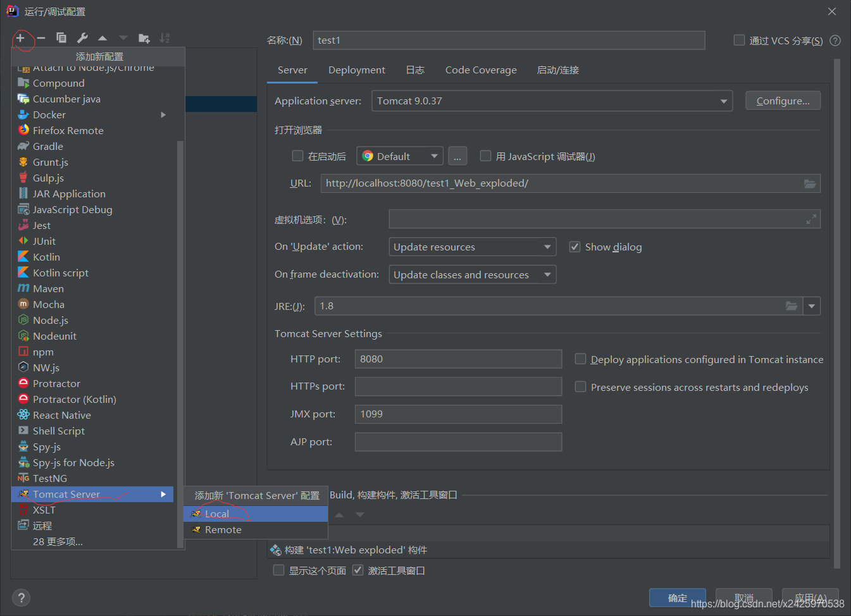The width and height of the screenshot is (851, 616).
Task: Check Preserve sessions across restarts
Action: tap(580, 387)
